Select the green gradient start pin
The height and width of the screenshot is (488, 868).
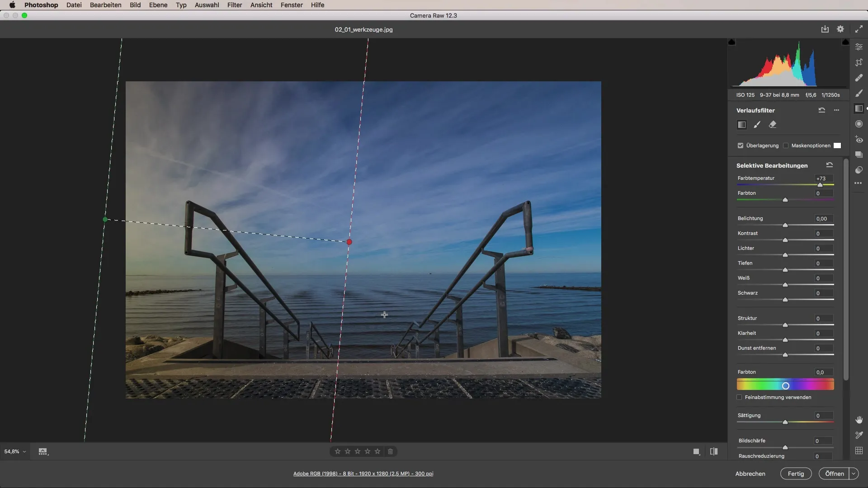(105, 220)
